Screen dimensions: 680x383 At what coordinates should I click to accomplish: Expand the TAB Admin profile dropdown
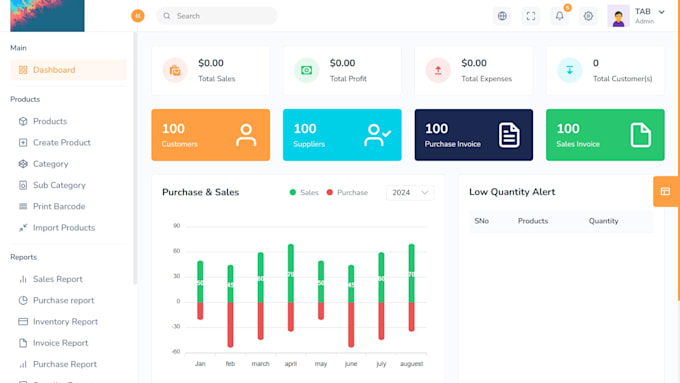point(650,16)
